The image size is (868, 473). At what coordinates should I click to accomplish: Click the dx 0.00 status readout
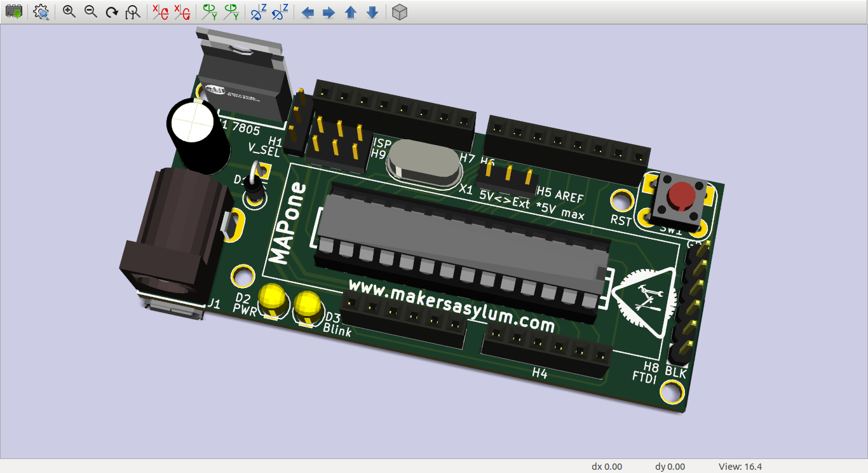[x=607, y=467]
